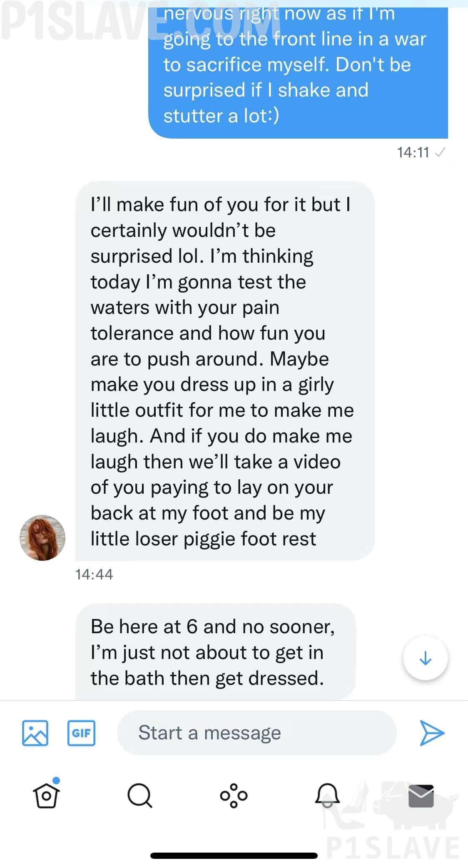Open the Search tab
This screenshot has width=468, height=868.
(139, 795)
